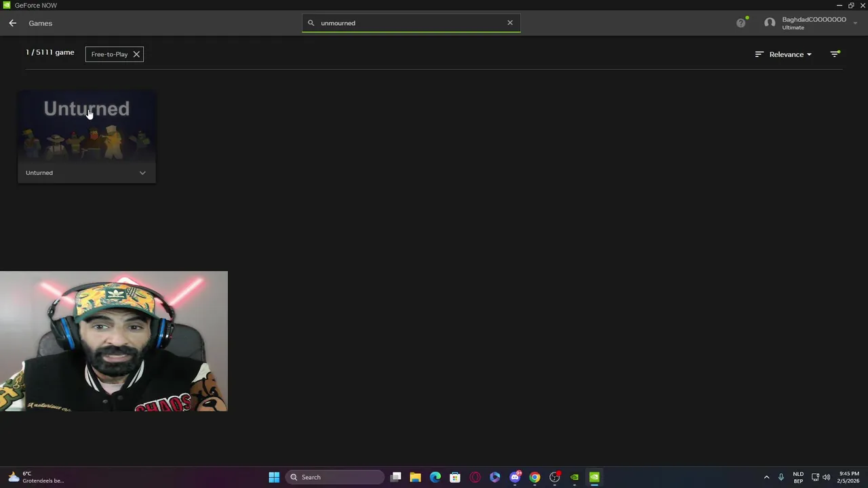The width and height of the screenshot is (868, 488).
Task: Click the taskbar Search box
Action: tap(334, 477)
